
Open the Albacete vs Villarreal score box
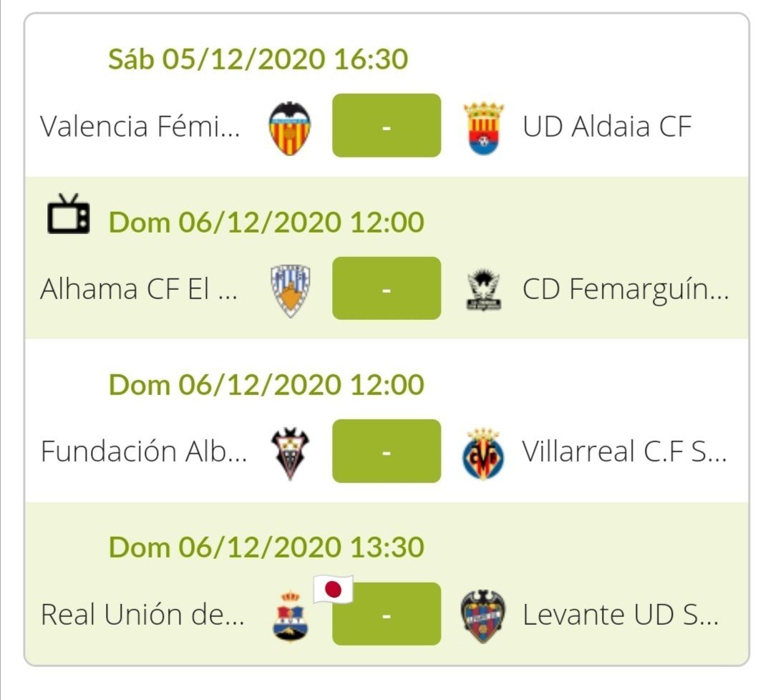coord(386,451)
